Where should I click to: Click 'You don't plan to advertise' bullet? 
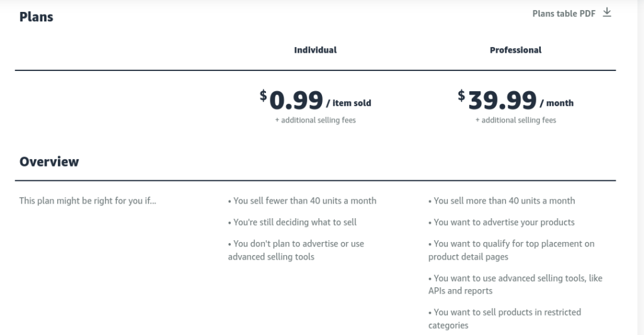(x=296, y=250)
